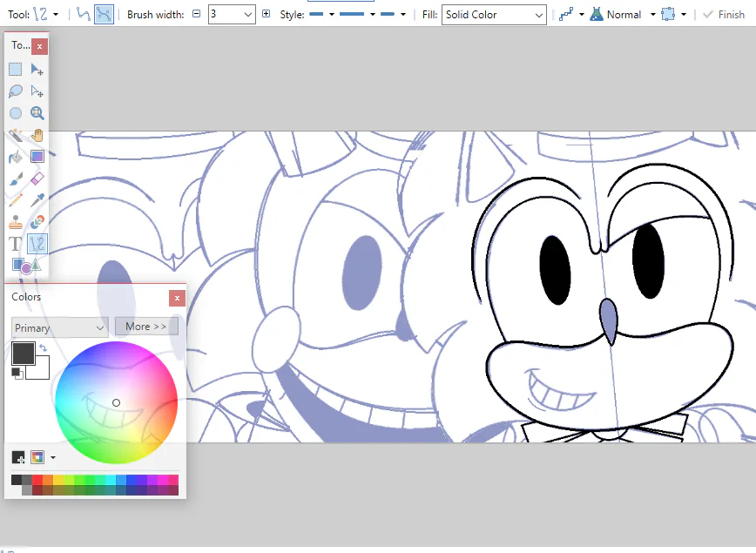This screenshot has width=756, height=553.
Task: Open the Primary color selector dropdown
Action: pos(60,327)
